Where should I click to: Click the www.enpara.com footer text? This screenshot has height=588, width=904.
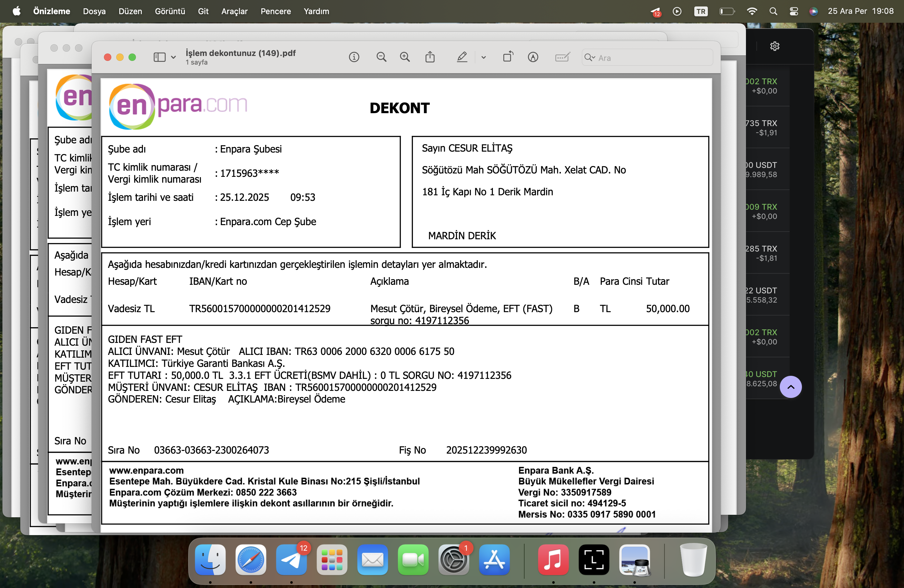click(x=146, y=470)
